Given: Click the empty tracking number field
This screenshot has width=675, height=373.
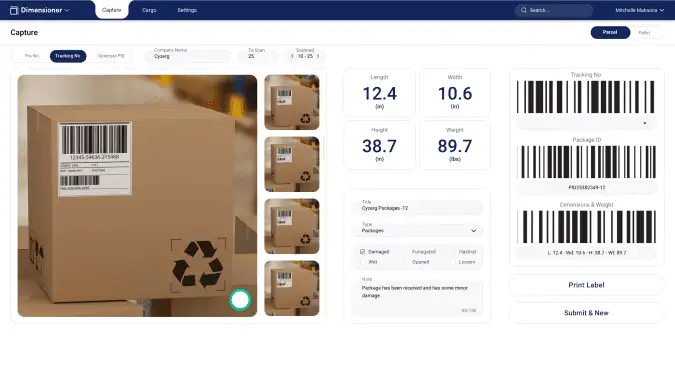Looking at the screenshot, I should click(586, 123).
